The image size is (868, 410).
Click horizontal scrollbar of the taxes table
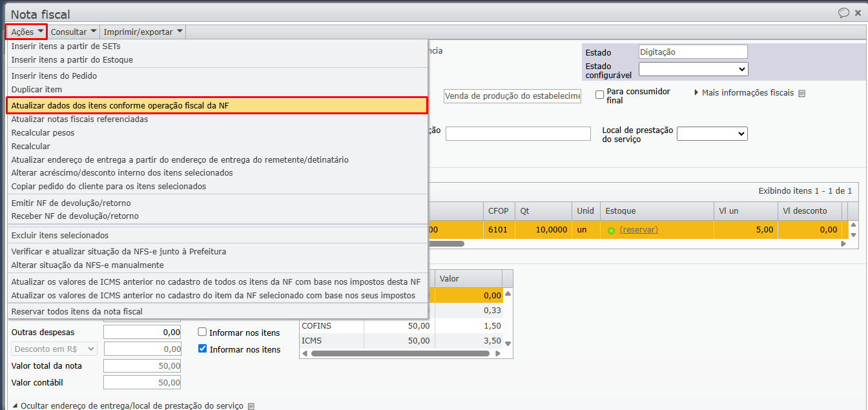click(400, 354)
